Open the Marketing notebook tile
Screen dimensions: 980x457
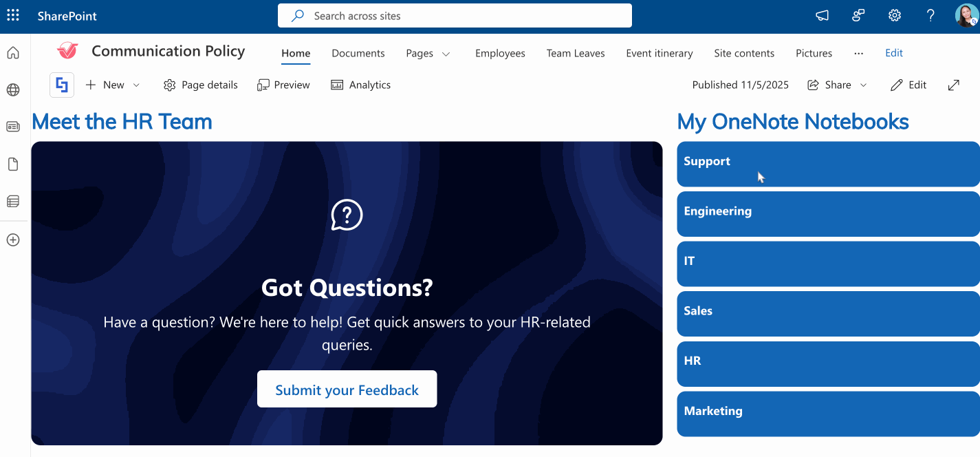pyautogui.click(x=828, y=414)
